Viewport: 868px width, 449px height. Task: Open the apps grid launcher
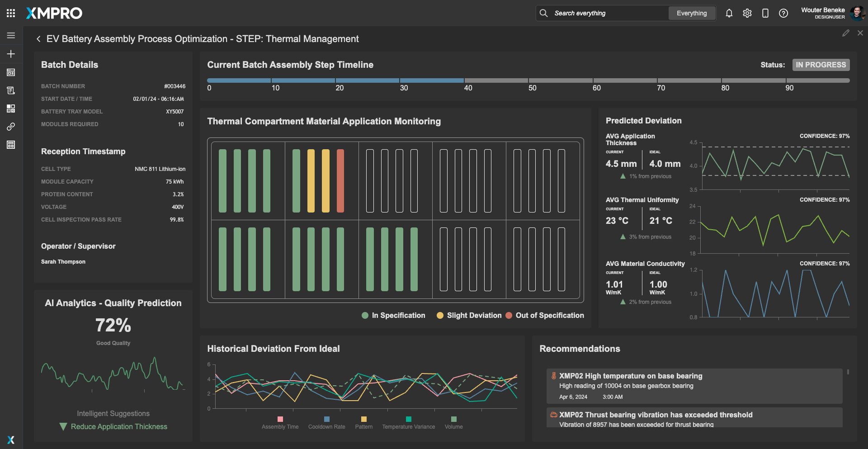pos(11,13)
